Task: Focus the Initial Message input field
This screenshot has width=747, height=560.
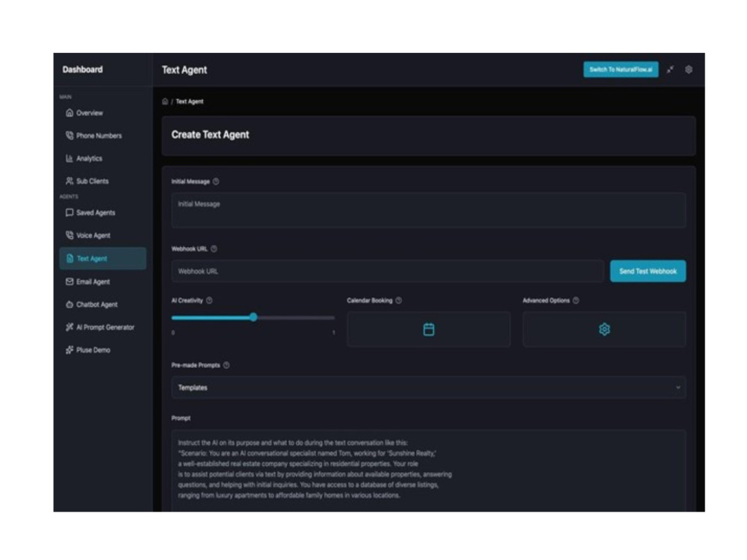Action: coord(429,210)
